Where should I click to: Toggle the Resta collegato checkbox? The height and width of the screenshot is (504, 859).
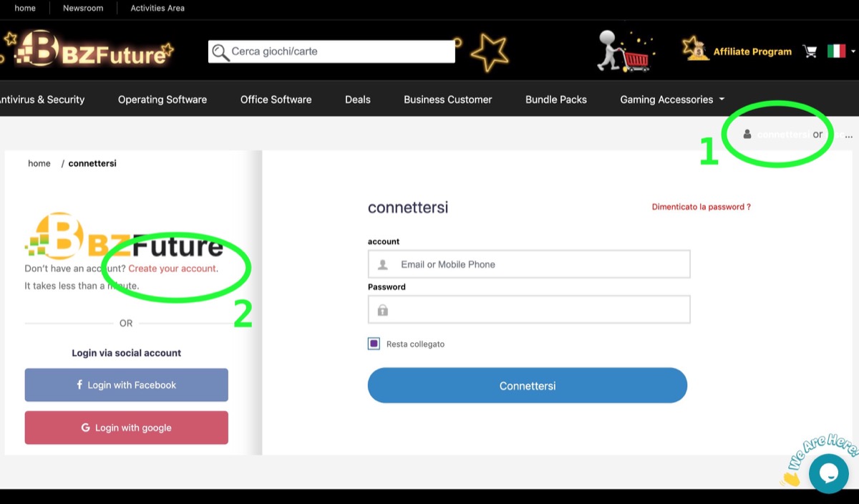tap(374, 344)
